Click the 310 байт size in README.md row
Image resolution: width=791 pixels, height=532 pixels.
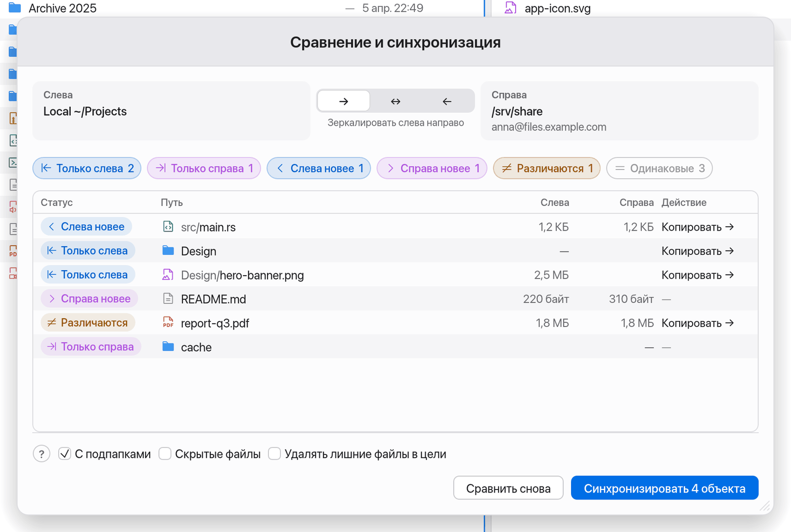click(631, 299)
